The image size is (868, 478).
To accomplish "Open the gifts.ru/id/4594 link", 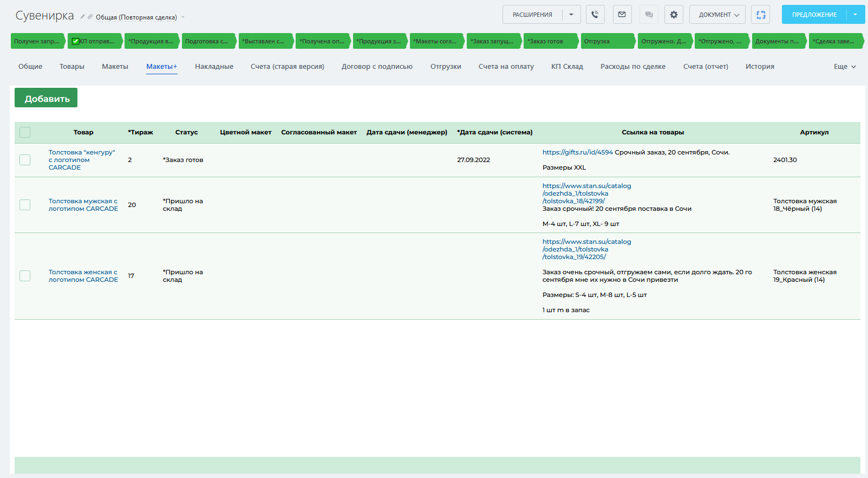I will point(577,152).
